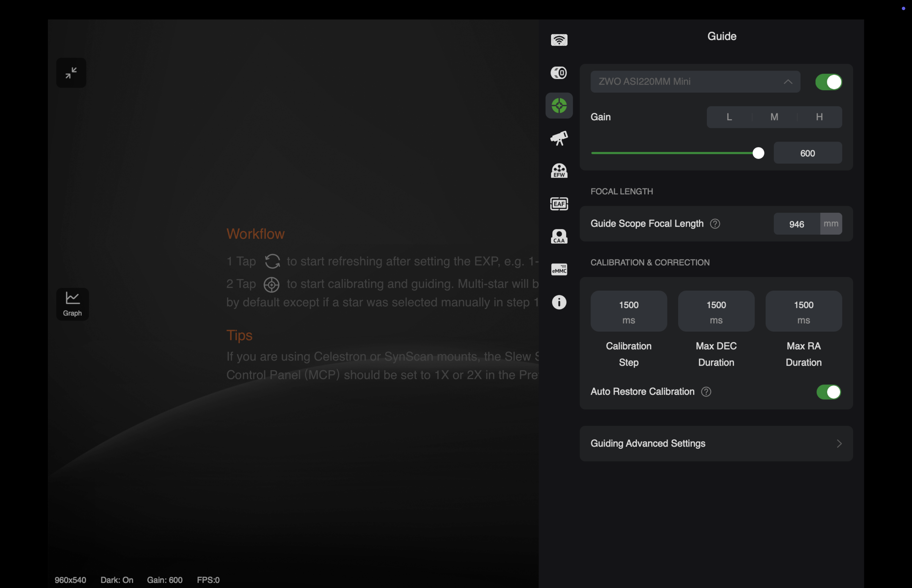912x588 pixels.
Task: Click the Guide panel title
Action: click(722, 36)
